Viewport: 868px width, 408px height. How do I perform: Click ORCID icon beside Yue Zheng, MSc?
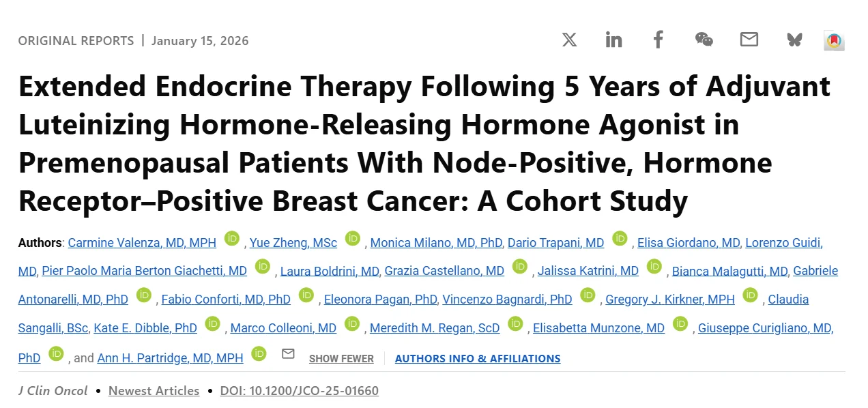[353, 239]
